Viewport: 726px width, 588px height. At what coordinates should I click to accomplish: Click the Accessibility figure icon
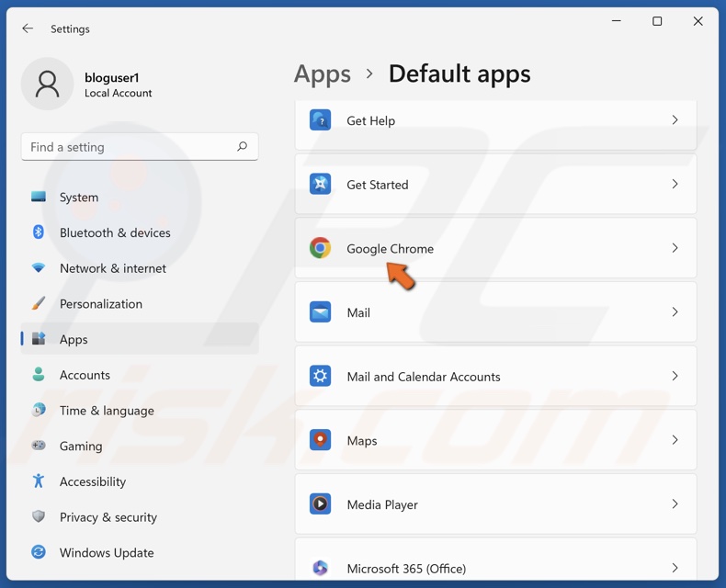[x=39, y=481]
